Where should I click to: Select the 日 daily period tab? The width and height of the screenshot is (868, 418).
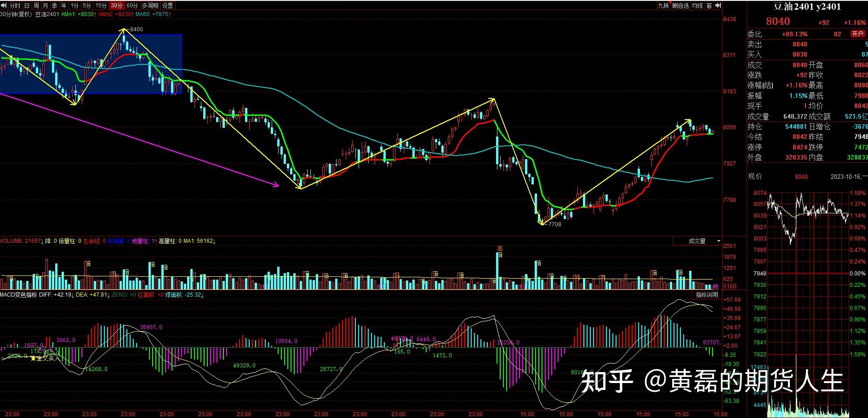[x=27, y=6]
